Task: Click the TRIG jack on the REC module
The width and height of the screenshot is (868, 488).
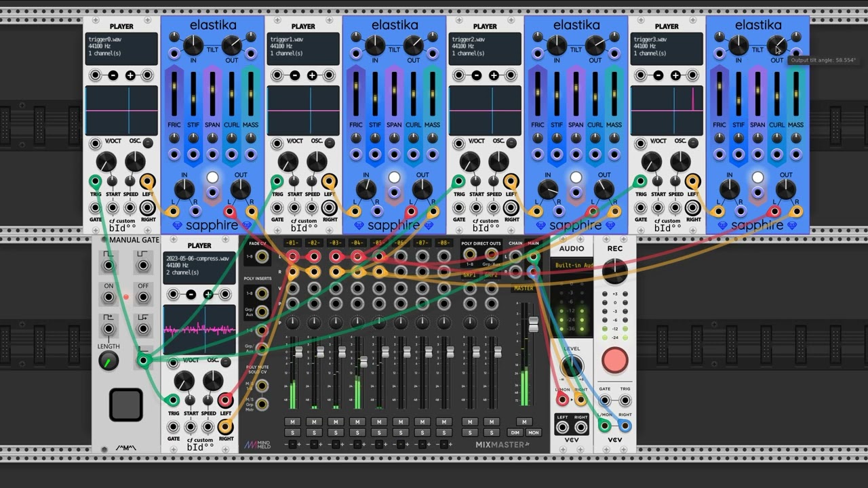Action: coord(625,400)
